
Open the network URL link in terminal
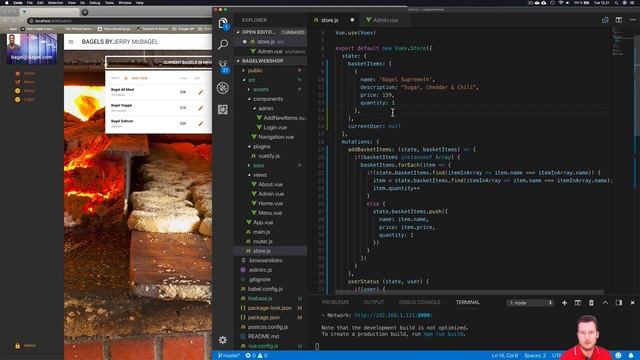click(x=393, y=315)
